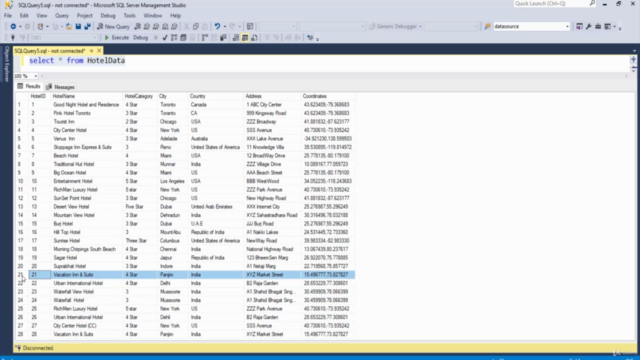
Task: Expand the Object Explorer side panel
Action: 7,64
